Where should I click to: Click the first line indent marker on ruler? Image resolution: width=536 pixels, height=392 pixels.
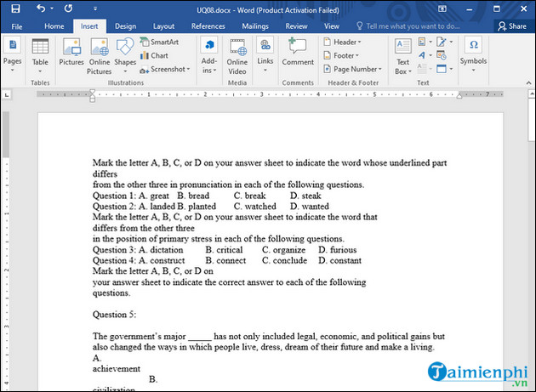click(92, 92)
